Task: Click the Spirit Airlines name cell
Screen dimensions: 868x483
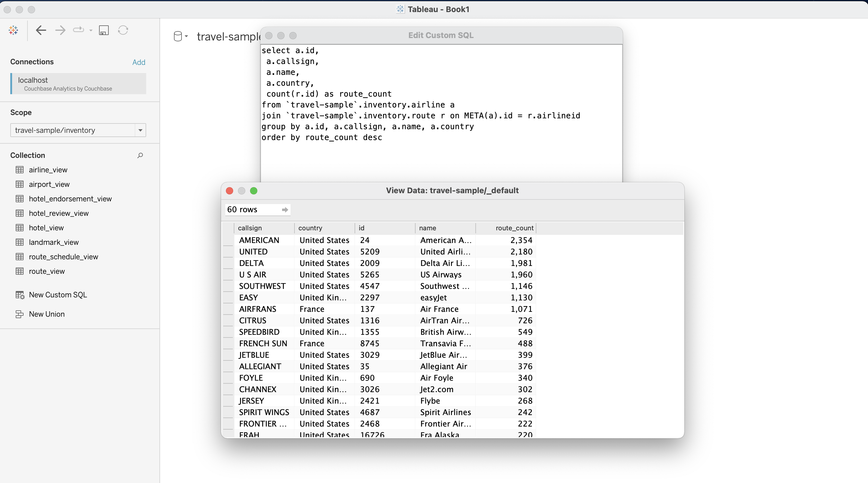Action: (445, 412)
